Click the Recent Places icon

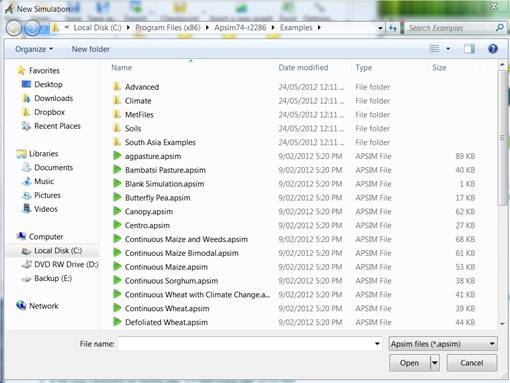[26, 126]
